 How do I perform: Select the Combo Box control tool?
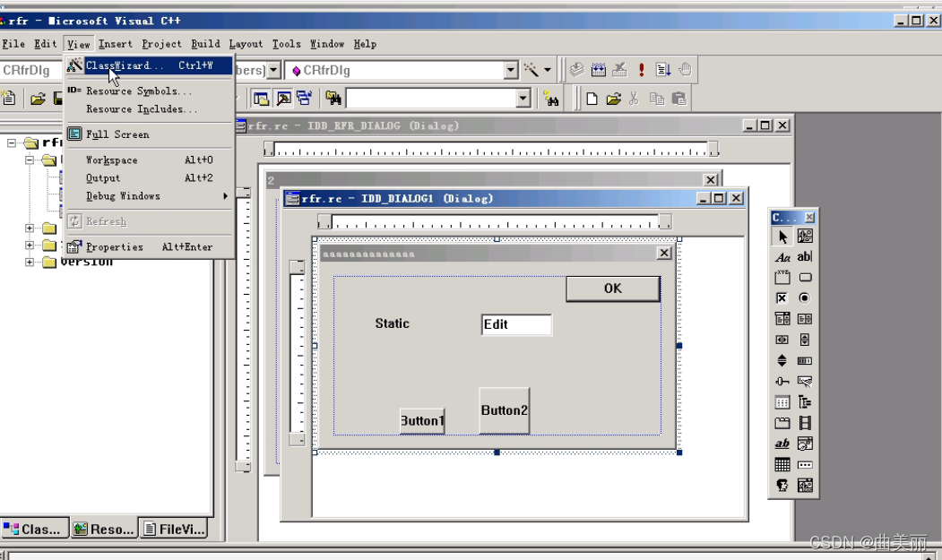tap(782, 319)
